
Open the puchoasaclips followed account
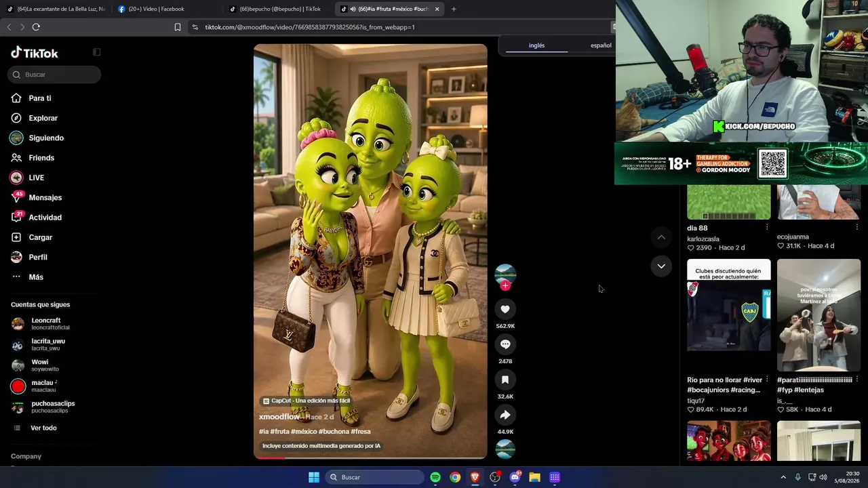(43, 407)
